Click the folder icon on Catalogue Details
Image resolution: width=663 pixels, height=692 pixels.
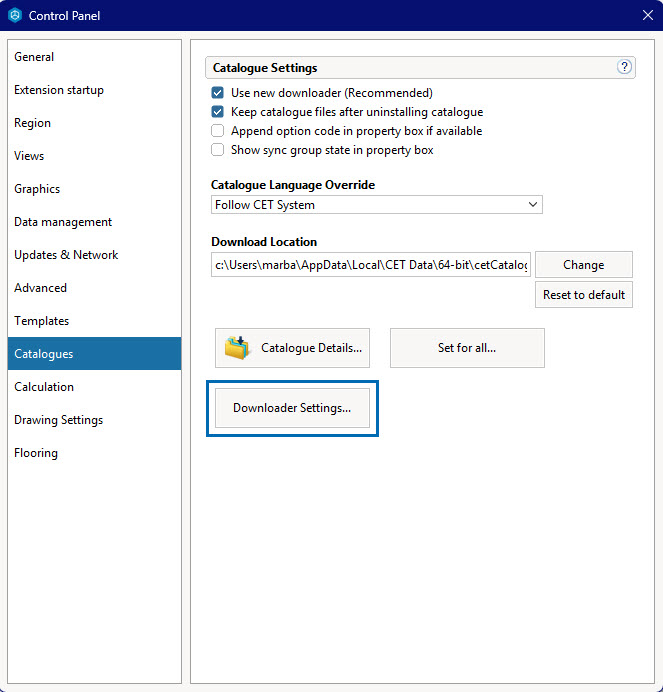tap(237, 348)
